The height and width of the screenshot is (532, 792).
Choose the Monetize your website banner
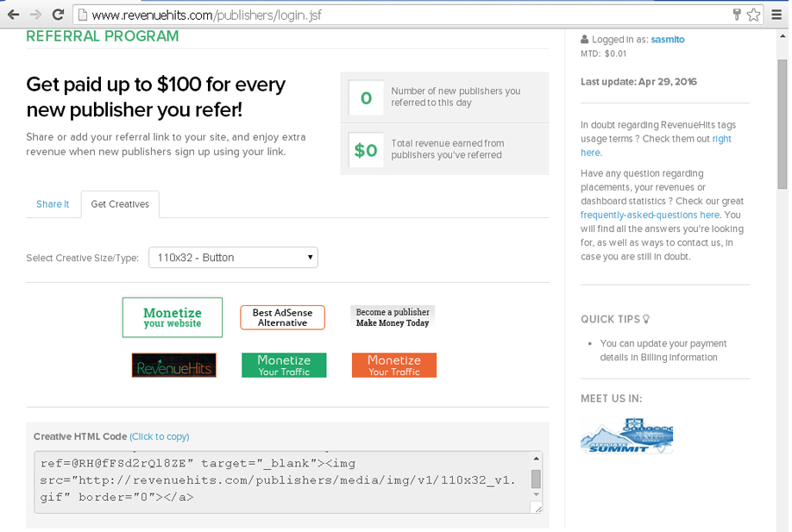coord(173,317)
